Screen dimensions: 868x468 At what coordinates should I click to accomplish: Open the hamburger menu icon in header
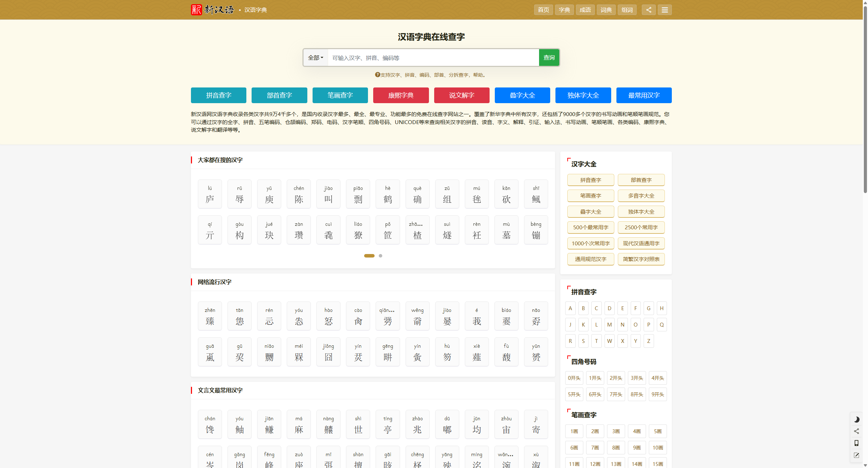click(665, 10)
